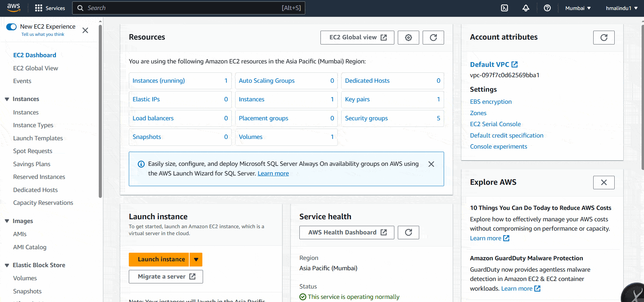Open Load balancers resource link
The height and width of the screenshot is (302, 644).
(x=153, y=118)
